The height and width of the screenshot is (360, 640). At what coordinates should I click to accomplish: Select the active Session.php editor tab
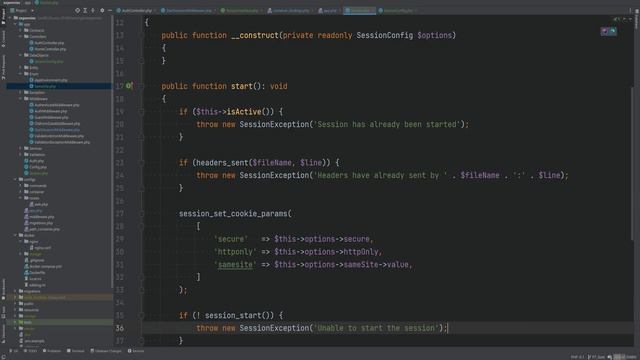coord(359,11)
